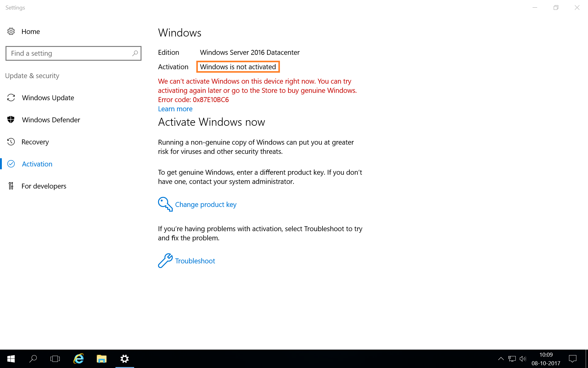Select Recovery in the sidebar
The height and width of the screenshot is (368, 588).
(x=35, y=142)
